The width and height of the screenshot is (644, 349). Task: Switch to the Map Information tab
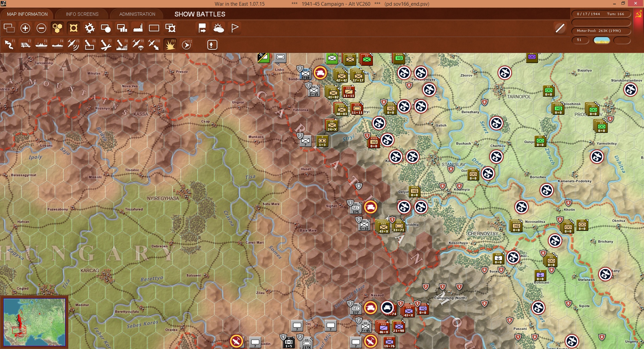27,14
